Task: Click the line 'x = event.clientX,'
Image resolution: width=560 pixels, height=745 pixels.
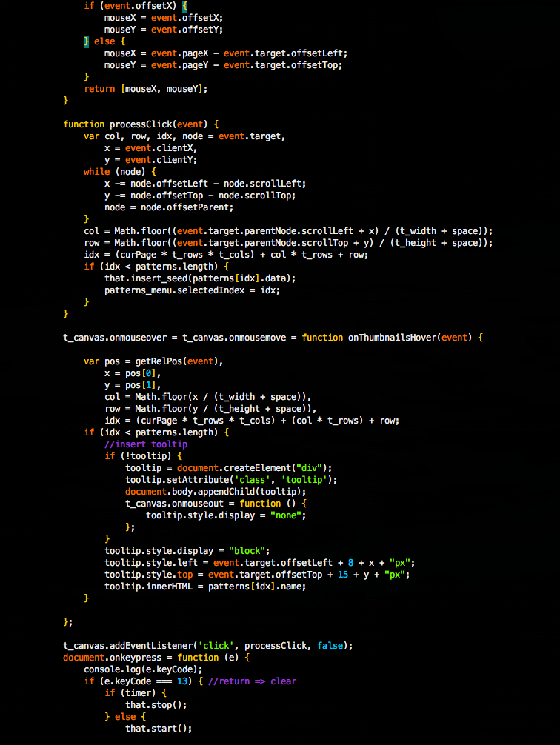Action: click(150, 148)
